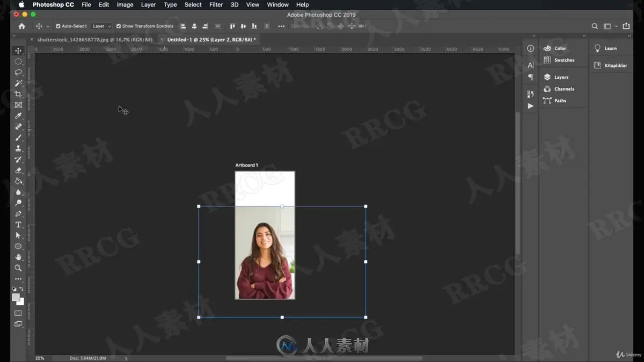This screenshot has width=644, height=362.
Task: Click the Share icon at top right
Action: point(626,26)
